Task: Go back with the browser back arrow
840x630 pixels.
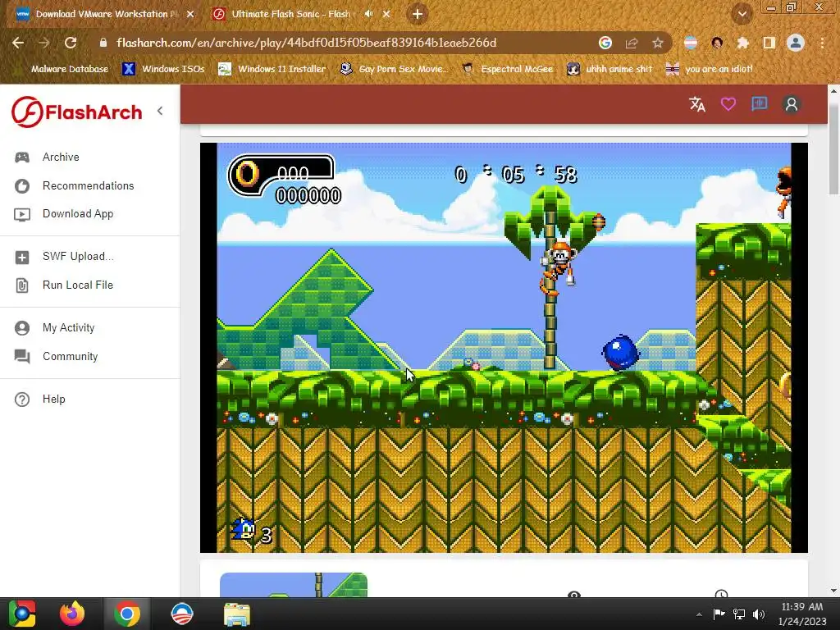Action: pos(18,43)
